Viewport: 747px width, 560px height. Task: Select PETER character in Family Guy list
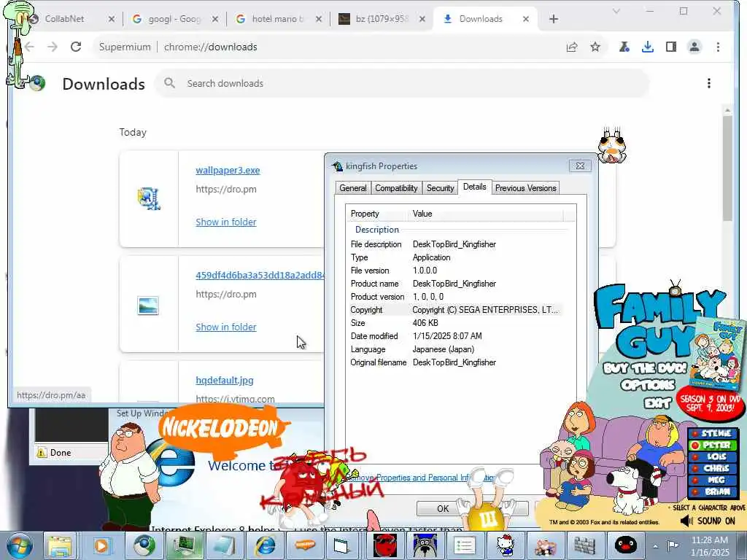[x=713, y=445]
